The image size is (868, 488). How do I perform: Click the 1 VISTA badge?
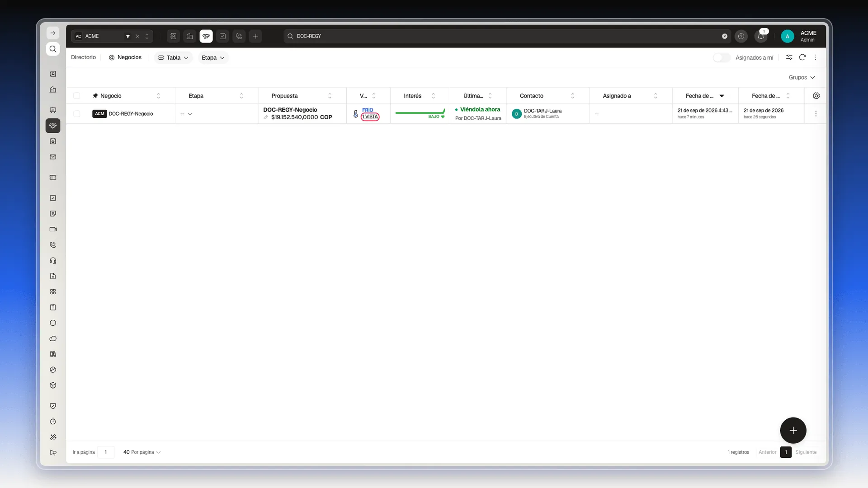pos(370,117)
